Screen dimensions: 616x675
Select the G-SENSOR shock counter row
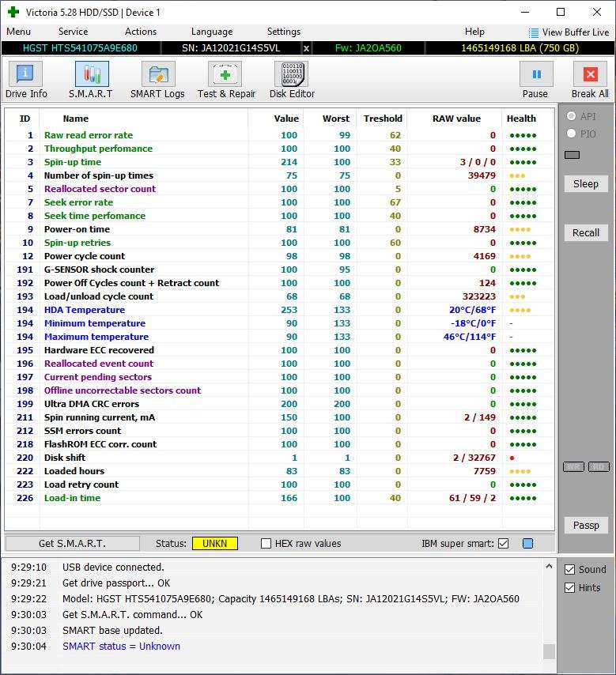[x=279, y=270]
